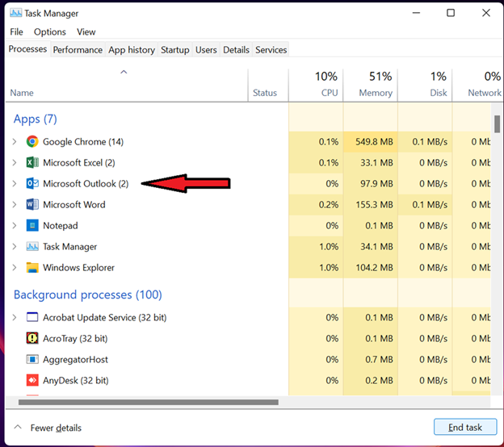
Task: Select the Processes tab
Action: tap(27, 48)
